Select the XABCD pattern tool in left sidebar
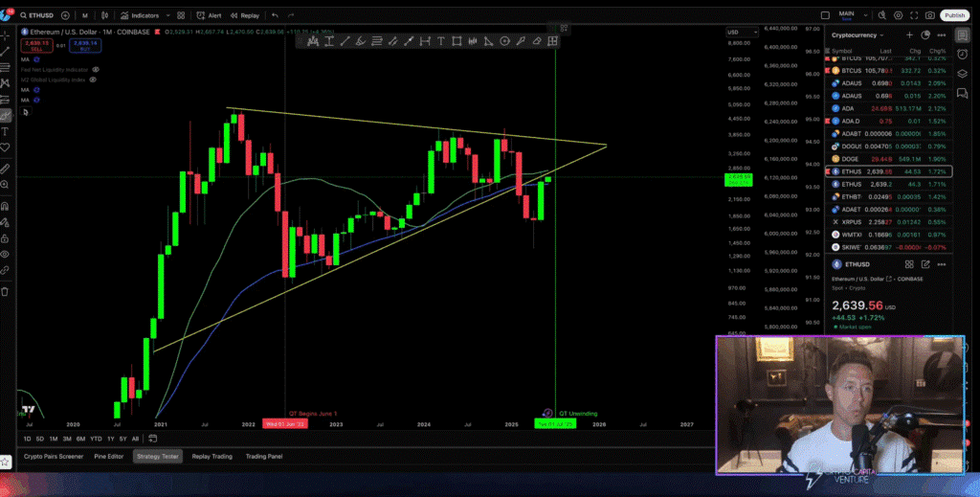The image size is (980, 497). tap(5, 83)
